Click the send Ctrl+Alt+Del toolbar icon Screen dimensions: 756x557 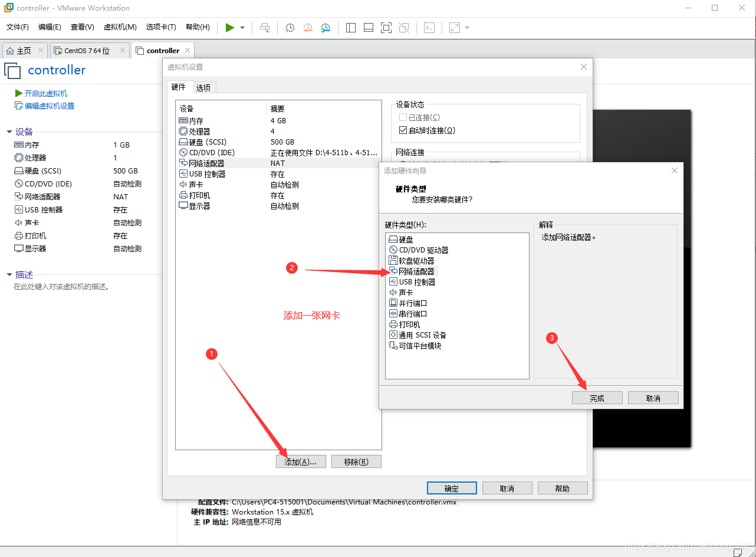[265, 28]
